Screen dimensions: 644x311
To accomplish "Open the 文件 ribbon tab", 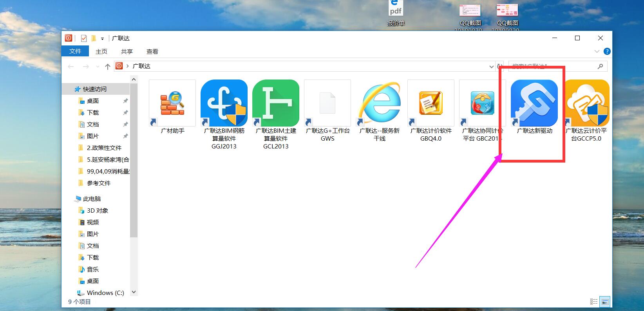I will point(75,51).
